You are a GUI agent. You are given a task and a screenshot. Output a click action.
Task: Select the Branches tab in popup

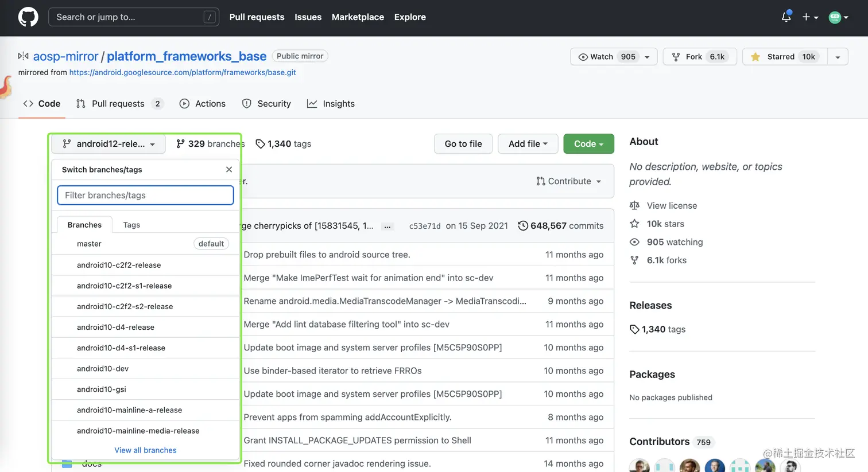[x=84, y=225]
